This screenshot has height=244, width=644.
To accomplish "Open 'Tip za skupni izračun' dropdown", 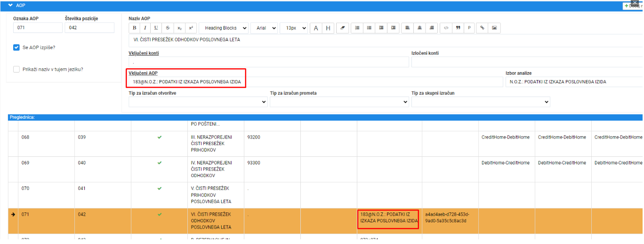I will (x=481, y=102).
